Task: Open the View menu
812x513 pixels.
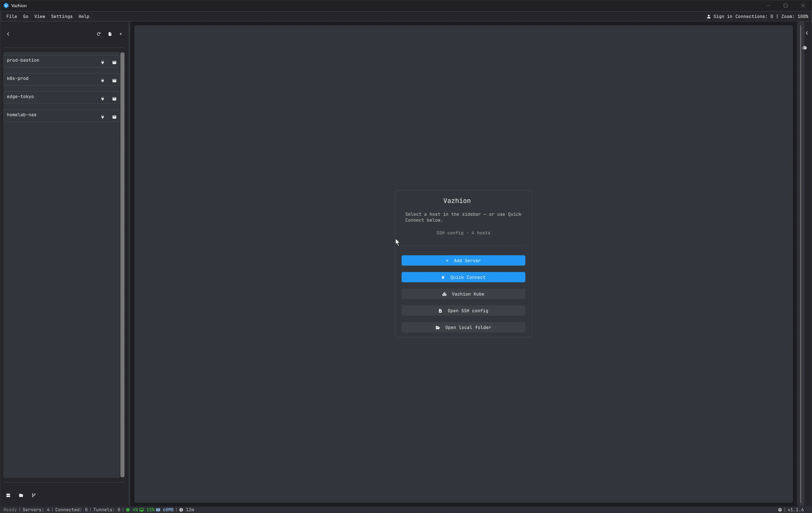Action: (x=40, y=16)
